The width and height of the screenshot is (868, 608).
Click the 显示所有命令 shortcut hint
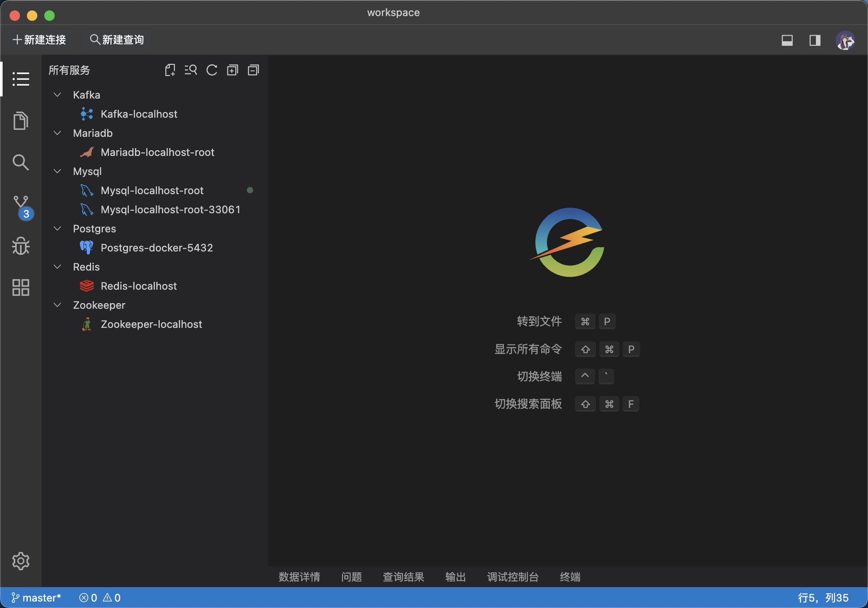[x=528, y=349]
